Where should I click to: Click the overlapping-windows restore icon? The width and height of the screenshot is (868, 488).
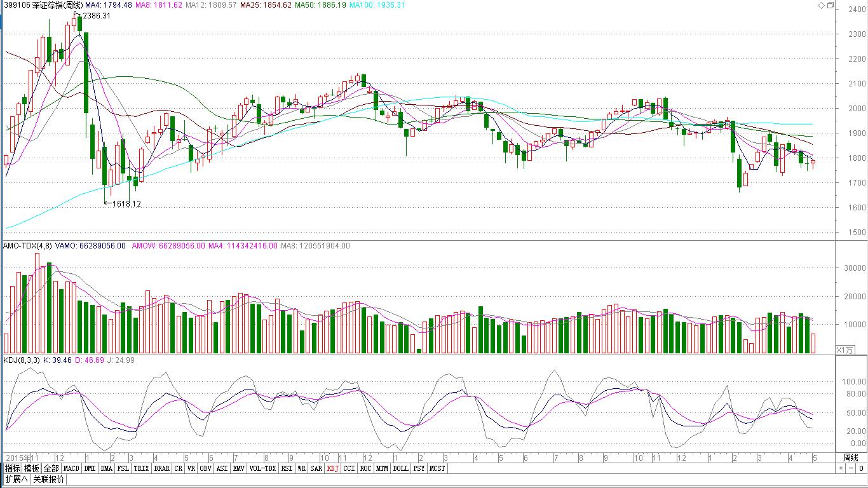pyautogui.click(x=830, y=5)
